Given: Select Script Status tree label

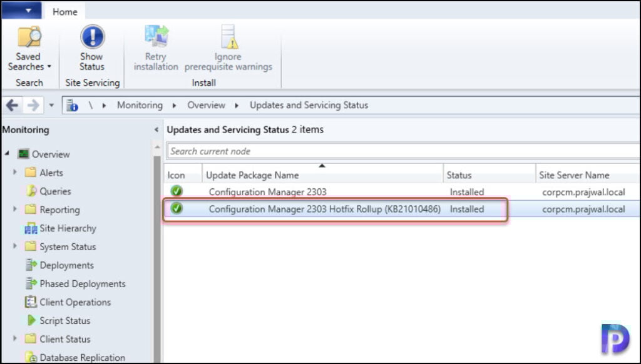Looking at the screenshot, I should coord(65,321).
